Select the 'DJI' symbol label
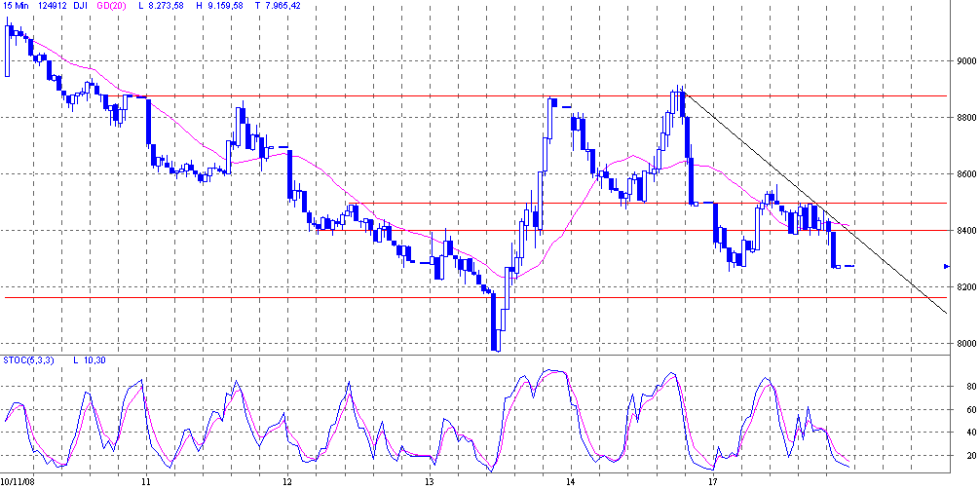This screenshot has height=490, width=980. (83, 5)
